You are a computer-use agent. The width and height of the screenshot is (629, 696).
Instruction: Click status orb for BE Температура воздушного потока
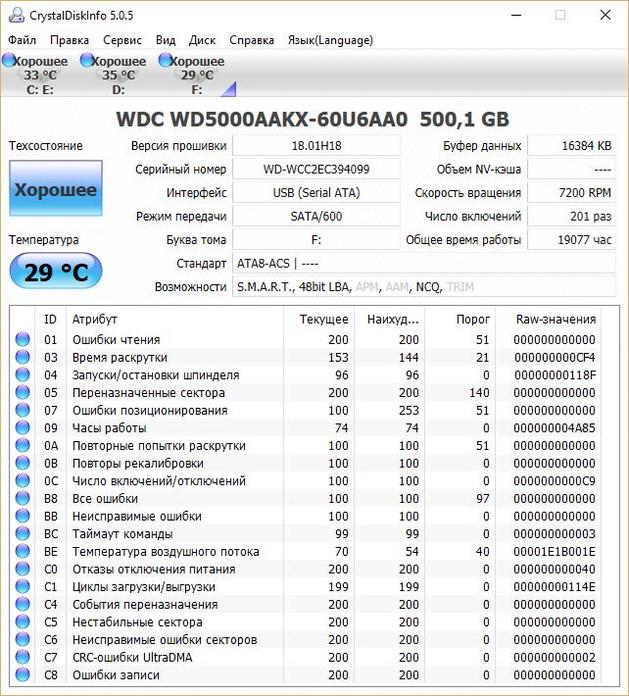23,551
